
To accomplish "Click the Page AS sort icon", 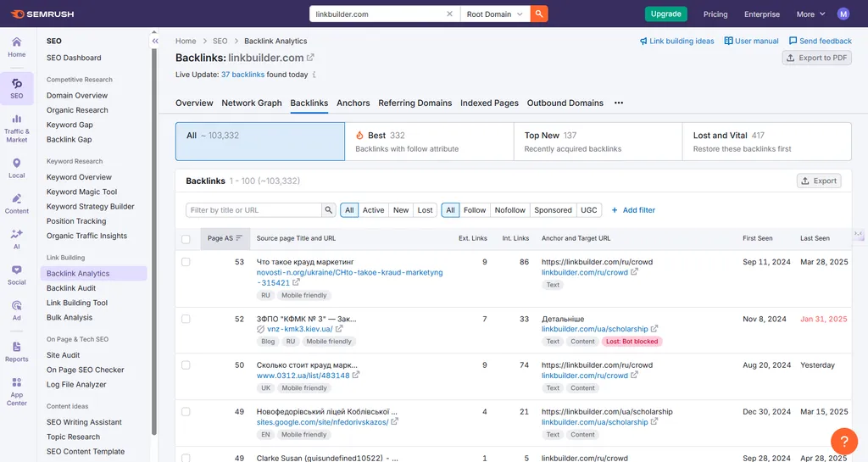I will pyautogui.click(x=239, y=238).
